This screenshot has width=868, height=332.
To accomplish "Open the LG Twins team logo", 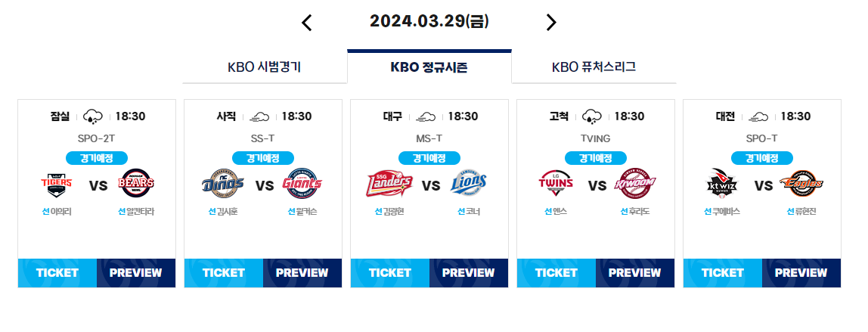I will click(x=555, y=184).
